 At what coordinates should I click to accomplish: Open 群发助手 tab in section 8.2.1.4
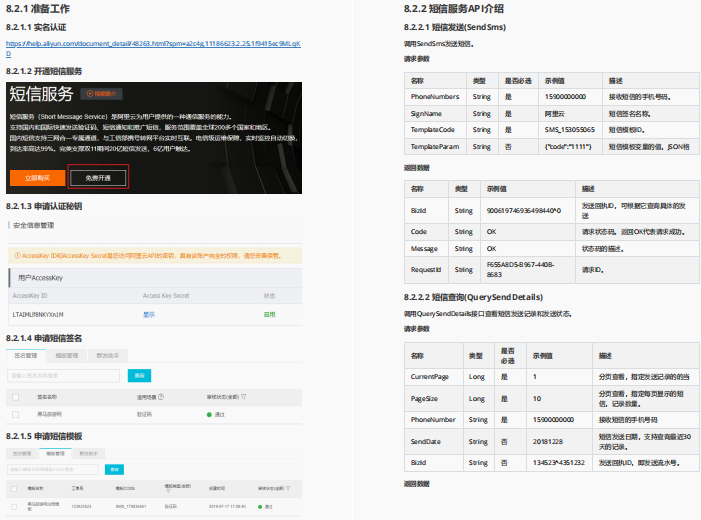point(108,355)
